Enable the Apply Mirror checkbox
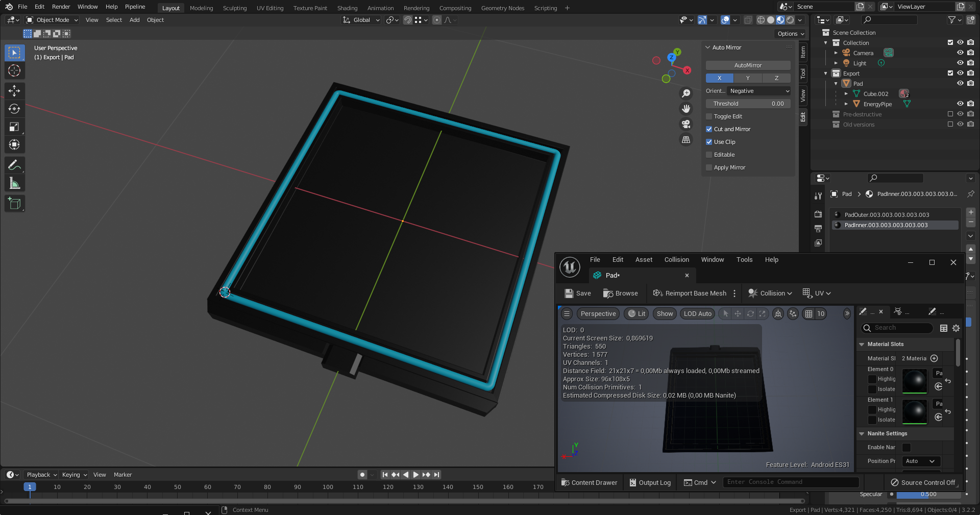Screen dimensions: 980x515 click(709, 167)
